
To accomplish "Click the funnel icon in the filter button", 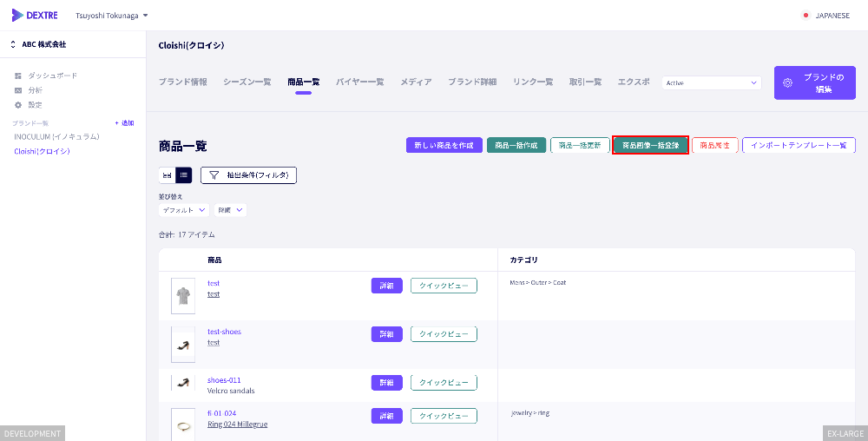I will click(214, 175).
